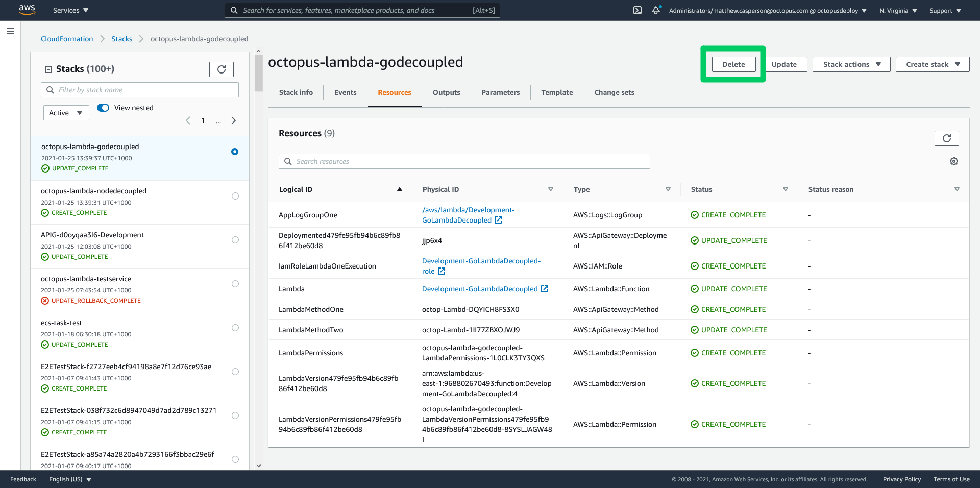980x488 pixels.
Task: Click the AWS logo home icon
Action: [x=27, y=10]
